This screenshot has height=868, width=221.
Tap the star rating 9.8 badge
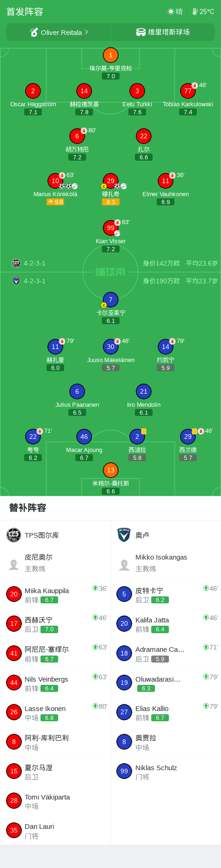click(55, 202)
